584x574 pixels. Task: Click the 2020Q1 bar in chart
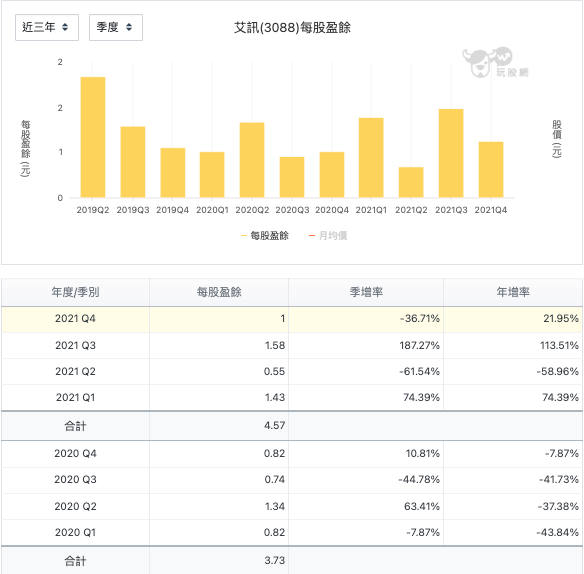[x=212, y=175]
